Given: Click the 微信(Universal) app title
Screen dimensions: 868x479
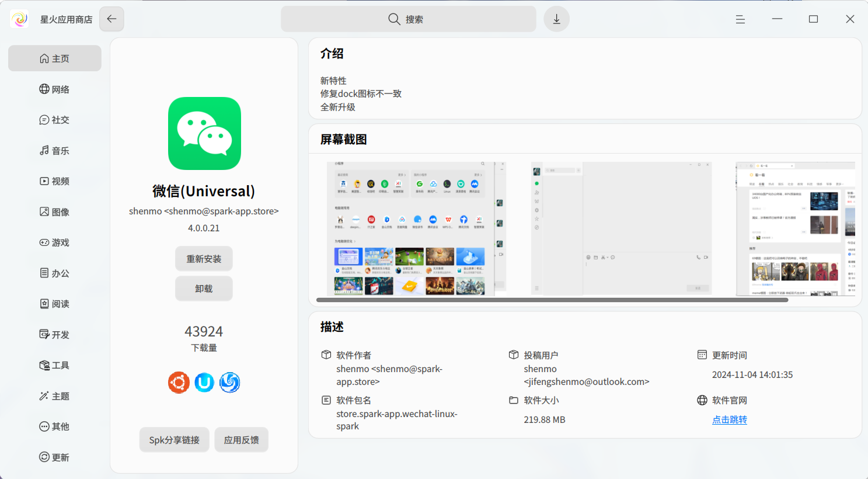Looking at the screenshot, I should coord(204,191).
